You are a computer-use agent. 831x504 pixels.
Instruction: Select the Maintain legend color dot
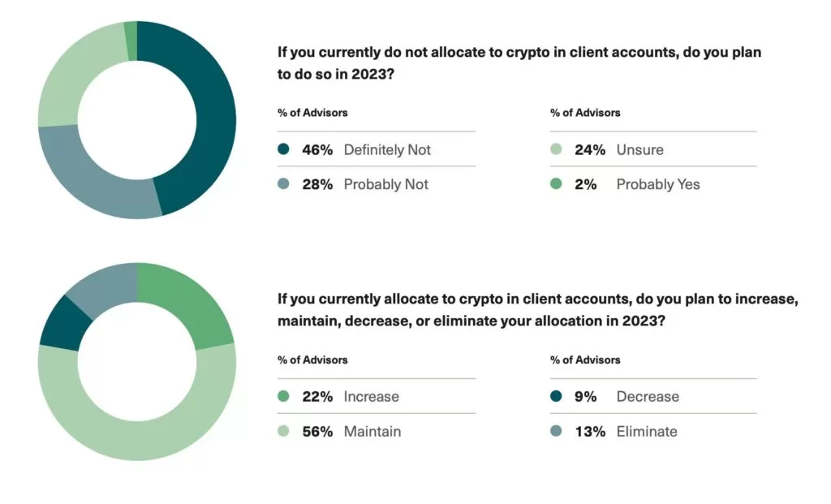[x=283, y=432]
